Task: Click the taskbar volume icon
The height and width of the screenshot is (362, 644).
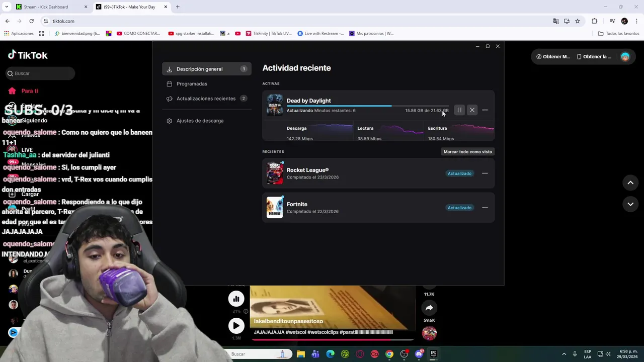Action: pyautogui.click(x=608, y=354)
